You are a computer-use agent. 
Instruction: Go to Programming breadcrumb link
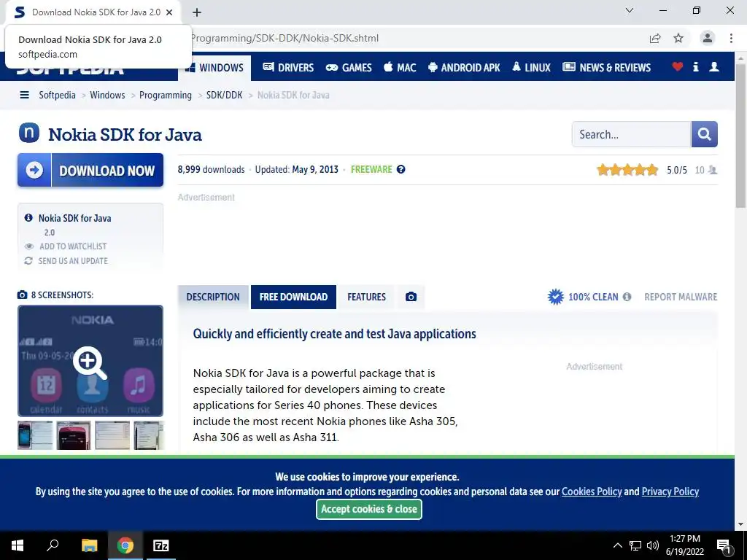tap(166, 96)
